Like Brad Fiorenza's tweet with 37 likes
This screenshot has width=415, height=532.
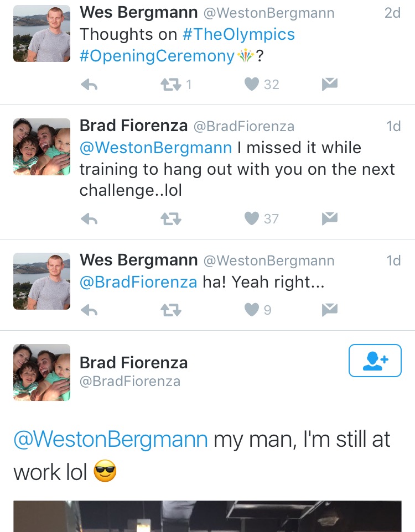point(252,218)
